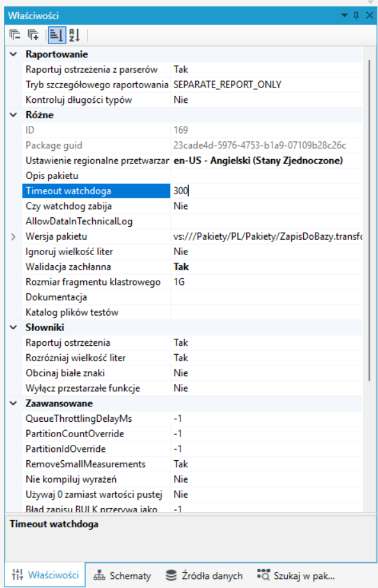Click the property grid vertical scrollbar
Viewport: 378px width, 588px height.
pyautogui.click(x=370, y=220)
